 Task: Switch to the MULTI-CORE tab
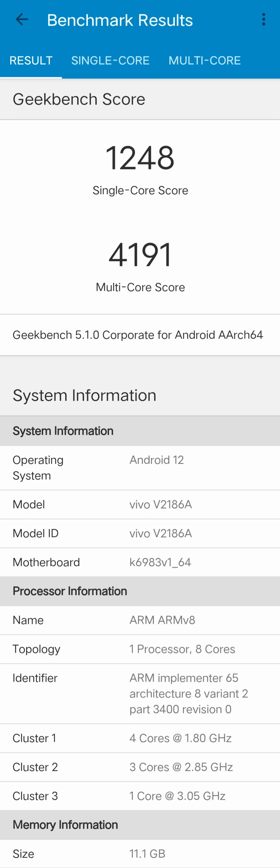205,61
